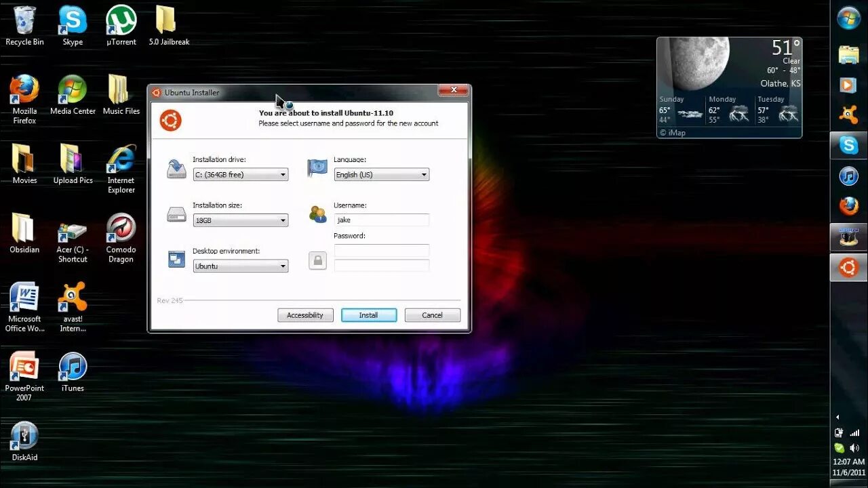Select the Music Files folder icon
Screen dimensions: 868x488
click(121, 95)
